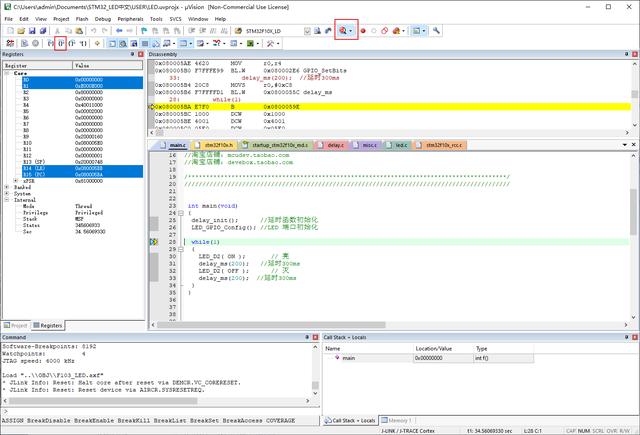Expand the Banked register group
Viewport: 640px width, 435px height.
pyautogui.click(x=7, y=186)
